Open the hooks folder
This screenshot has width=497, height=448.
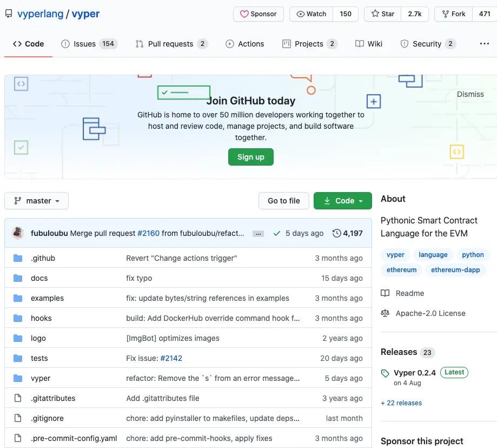coord(41,318)
